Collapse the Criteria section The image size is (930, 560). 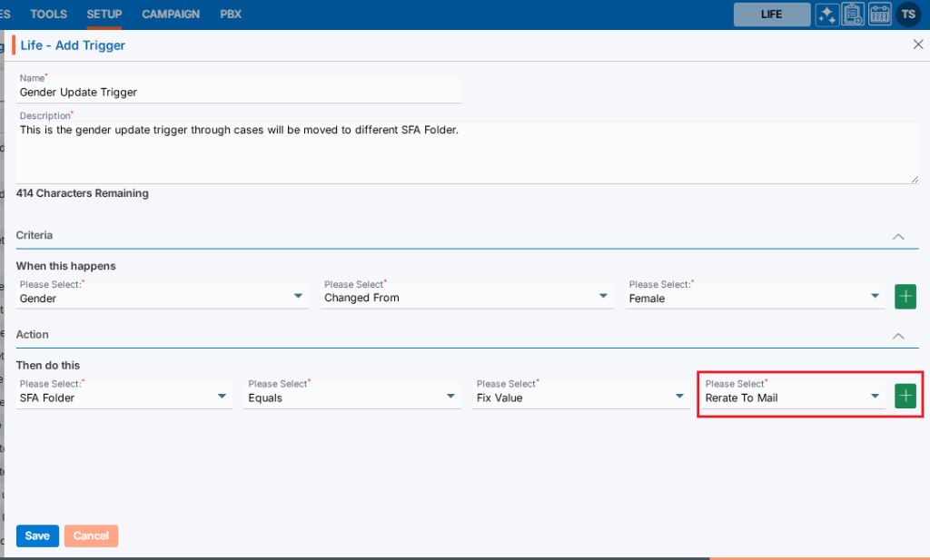pyautogui.click(x=898, y=236)
